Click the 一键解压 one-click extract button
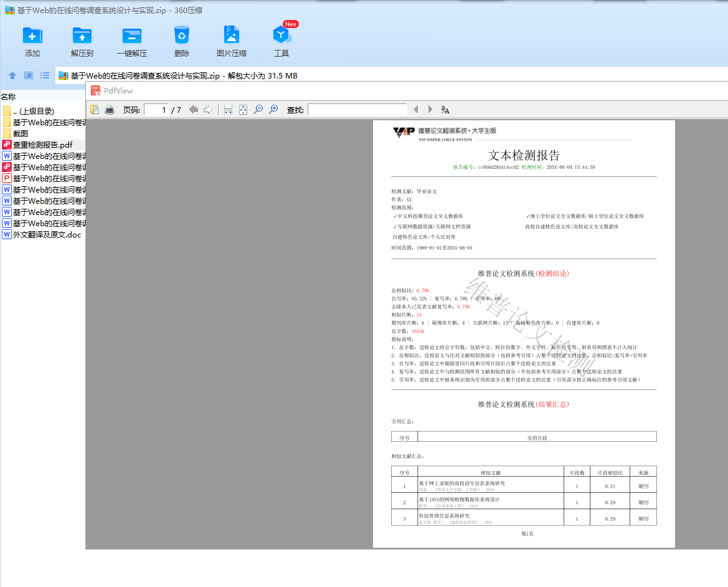 click(132, 41)
